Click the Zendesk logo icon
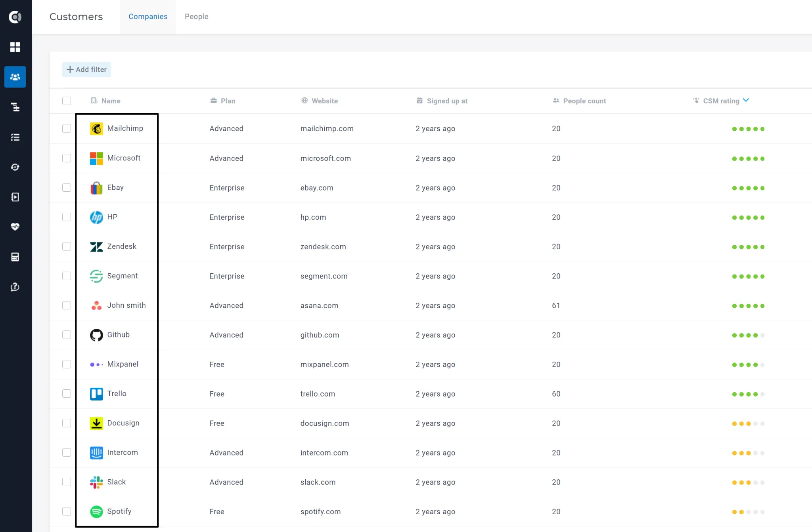The height and width of the screenshot is (532, 812). coord(96,247)
